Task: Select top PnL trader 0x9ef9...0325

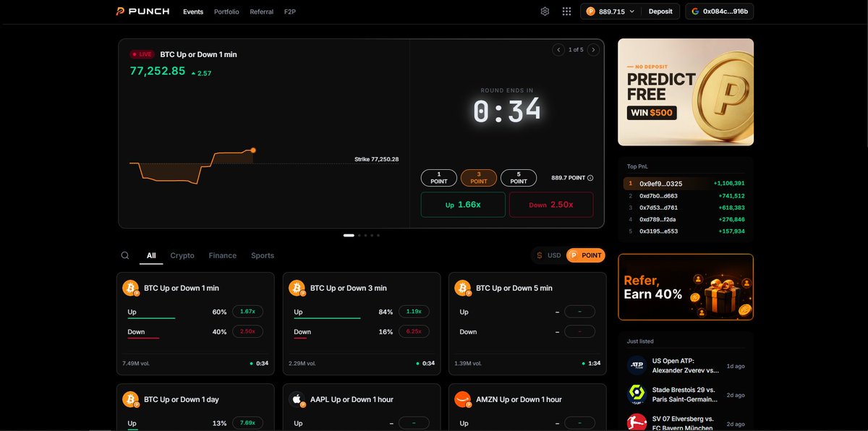Action: [686, 184]
